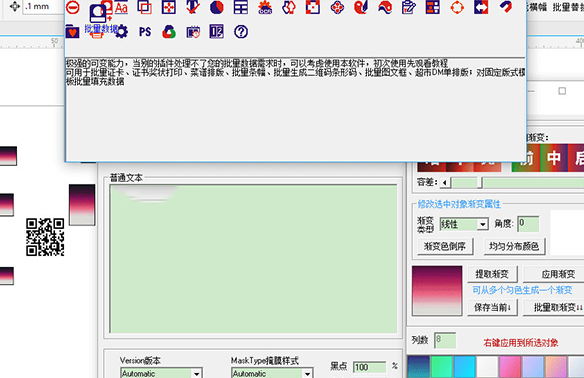Viewport: 584px width, 378px height.
Task: Click the calendar number 12 icon
Action: pos(217,32)
